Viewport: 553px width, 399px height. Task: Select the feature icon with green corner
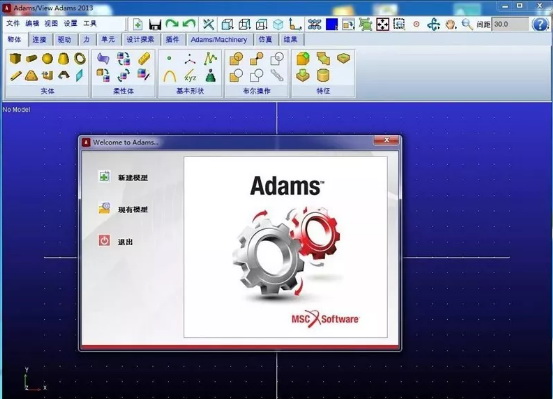coord(303,58)
